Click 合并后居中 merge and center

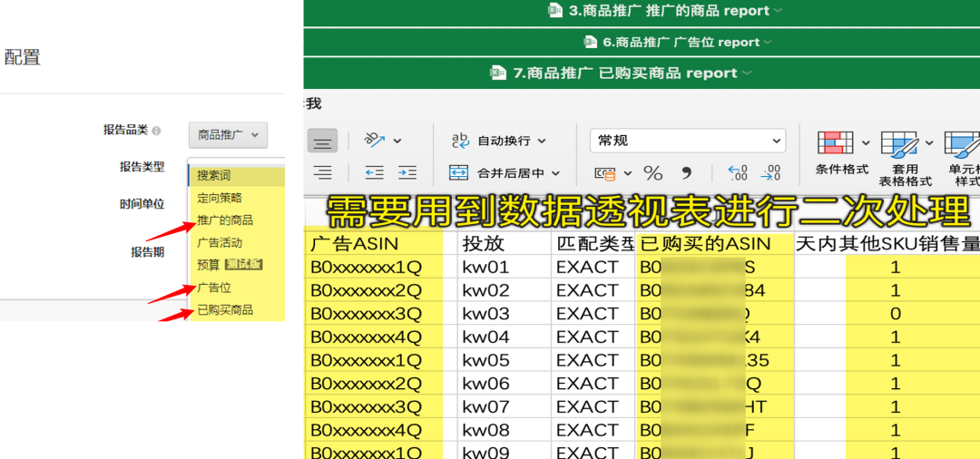click(498, 173)
